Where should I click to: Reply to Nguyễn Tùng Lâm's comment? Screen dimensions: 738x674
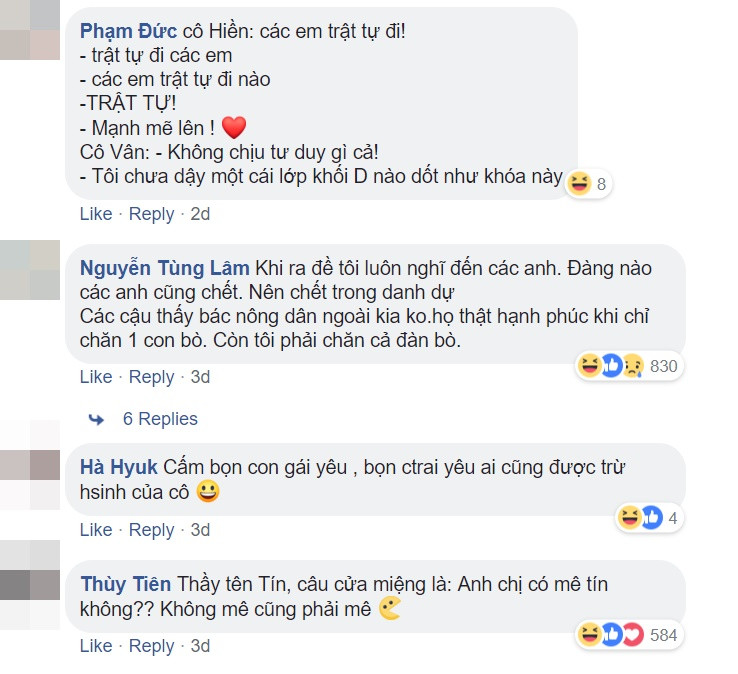point(151,377)
